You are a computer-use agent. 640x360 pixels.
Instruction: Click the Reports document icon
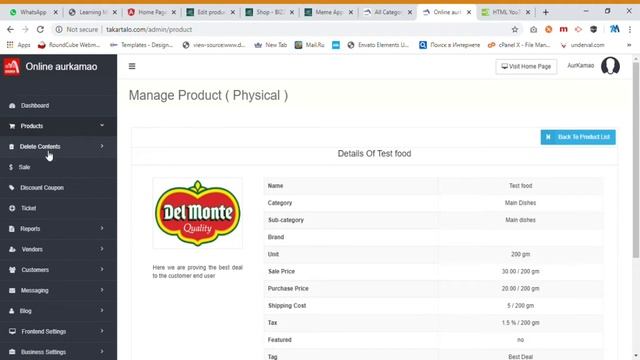[x=12, y=229]
